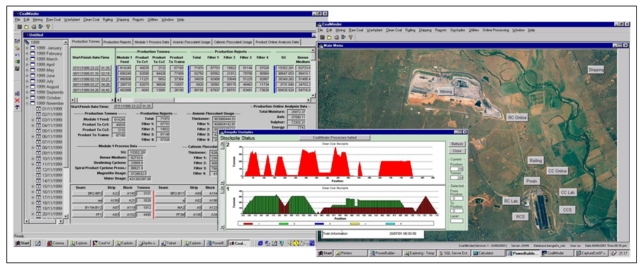
Task: Click the green legend swatch below stockpile chart
Action: (x=283, y=223)
